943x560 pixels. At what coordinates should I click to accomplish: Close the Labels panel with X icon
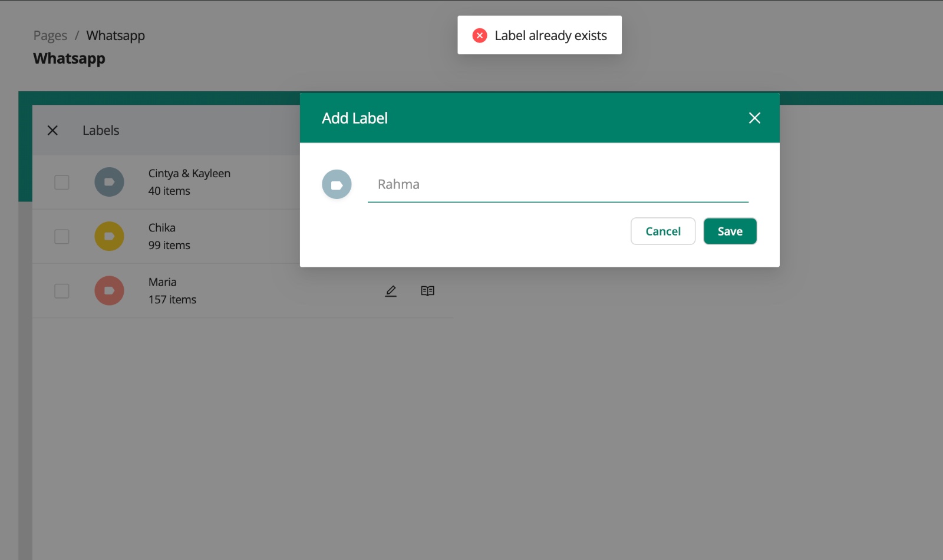(52, 130)
